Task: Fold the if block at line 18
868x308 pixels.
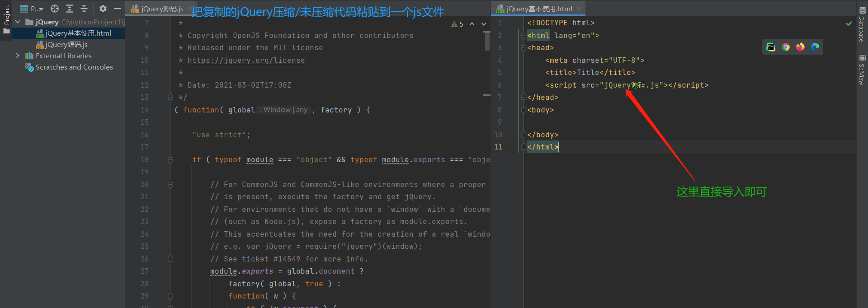Action: (170, 159)
